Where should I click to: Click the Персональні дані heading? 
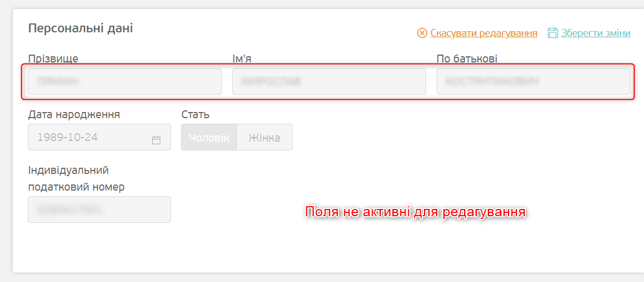[80, 28]
